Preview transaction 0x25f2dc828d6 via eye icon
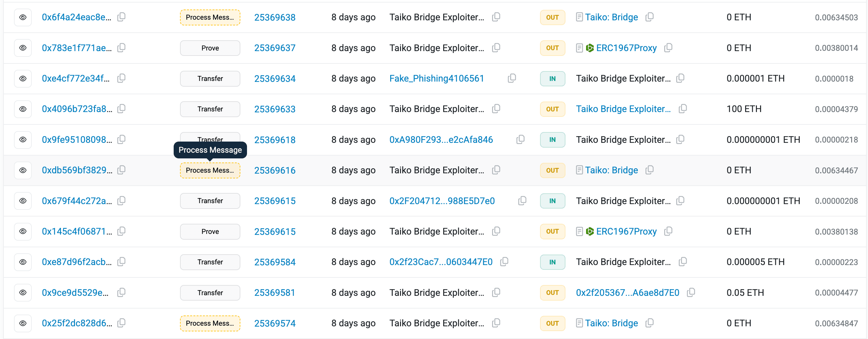Screen dimensions: 868x339 point(23,323)
